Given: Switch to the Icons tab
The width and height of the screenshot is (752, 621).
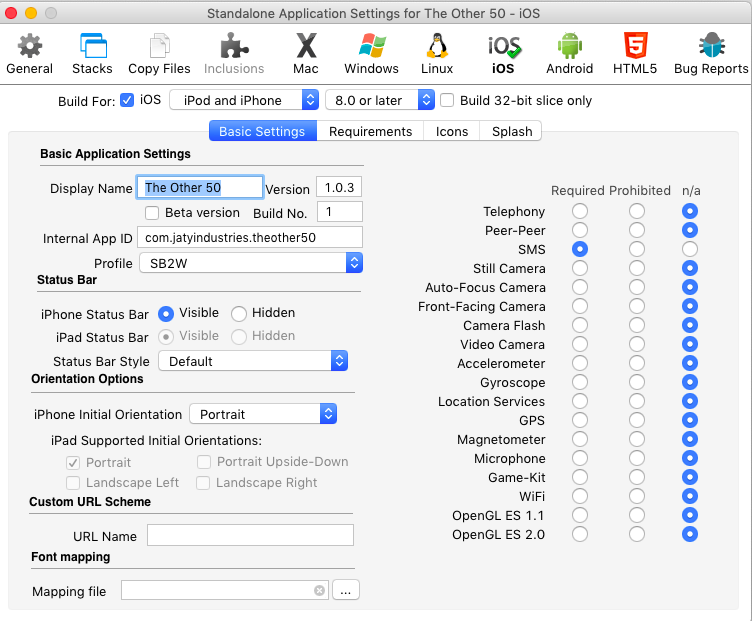Looking at the screenshot, I should (452, 131).
